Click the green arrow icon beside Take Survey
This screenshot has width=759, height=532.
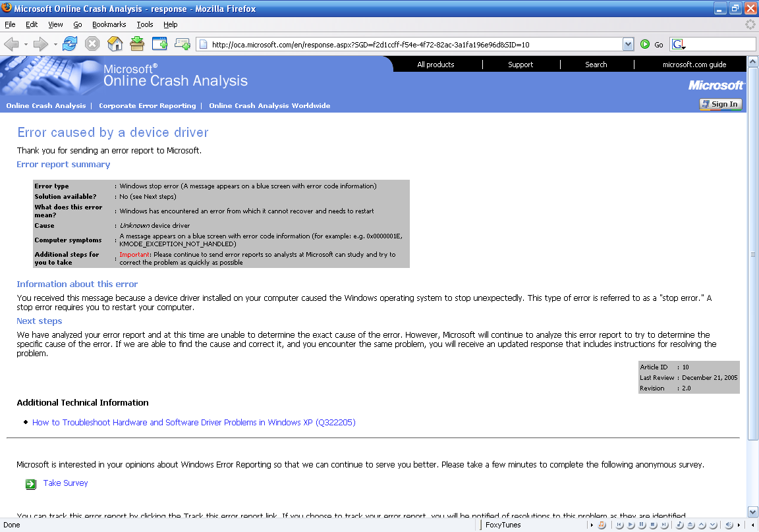click(30, 484)
